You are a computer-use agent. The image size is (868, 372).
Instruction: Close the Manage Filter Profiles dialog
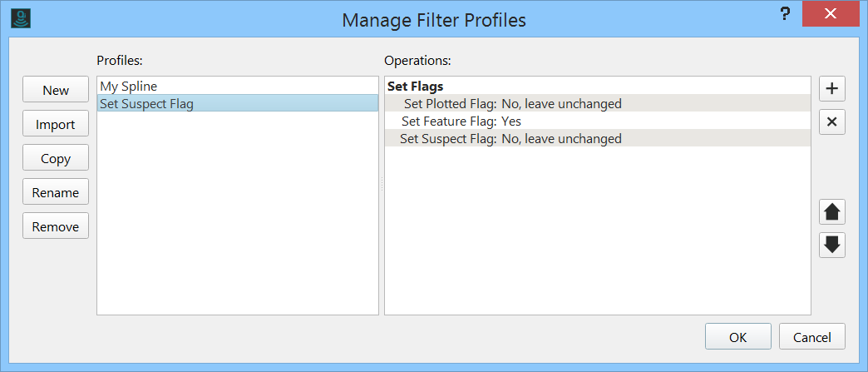coord(831,15)
